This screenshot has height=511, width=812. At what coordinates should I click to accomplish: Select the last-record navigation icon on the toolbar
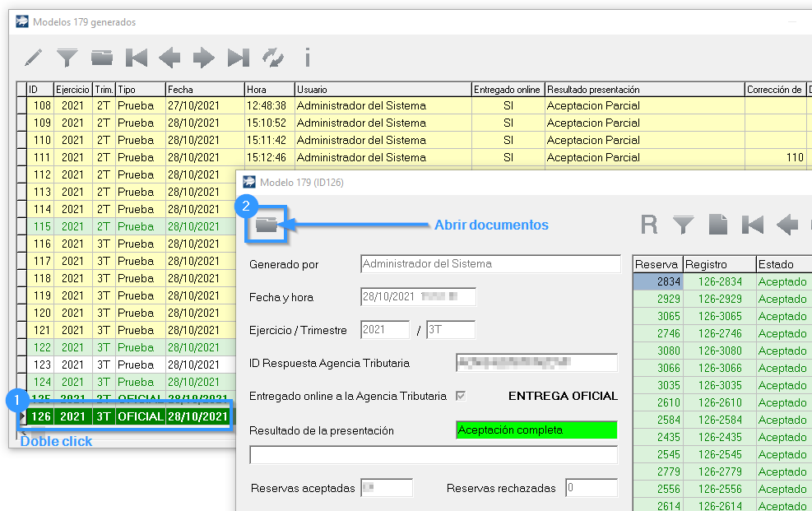point(239,58)
